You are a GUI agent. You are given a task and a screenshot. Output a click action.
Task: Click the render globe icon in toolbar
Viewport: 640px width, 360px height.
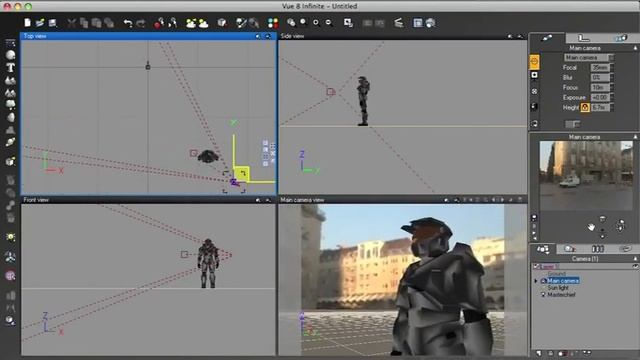click(x=430, y=23)
